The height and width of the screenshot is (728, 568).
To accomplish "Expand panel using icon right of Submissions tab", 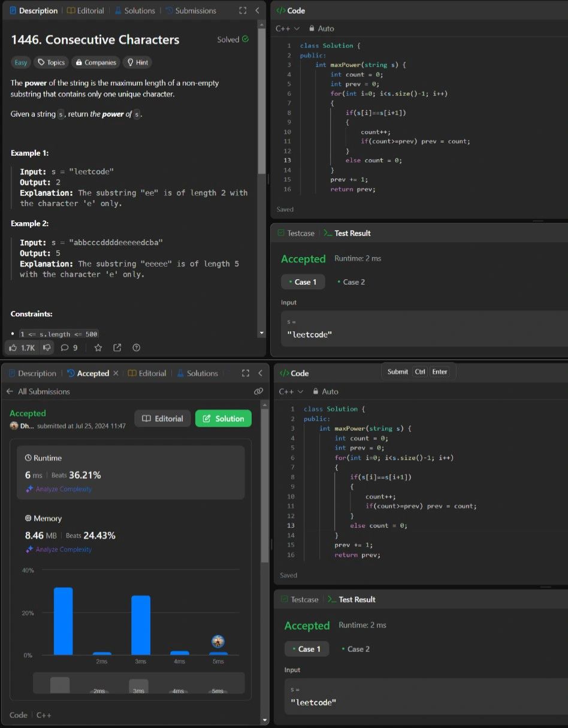I will [x=242, y=11].
